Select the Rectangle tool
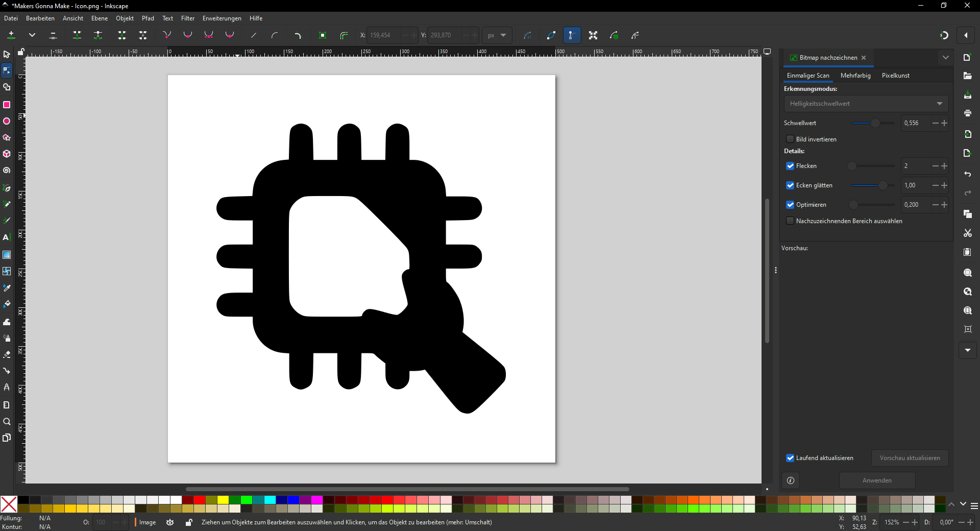 pos(7,105)
